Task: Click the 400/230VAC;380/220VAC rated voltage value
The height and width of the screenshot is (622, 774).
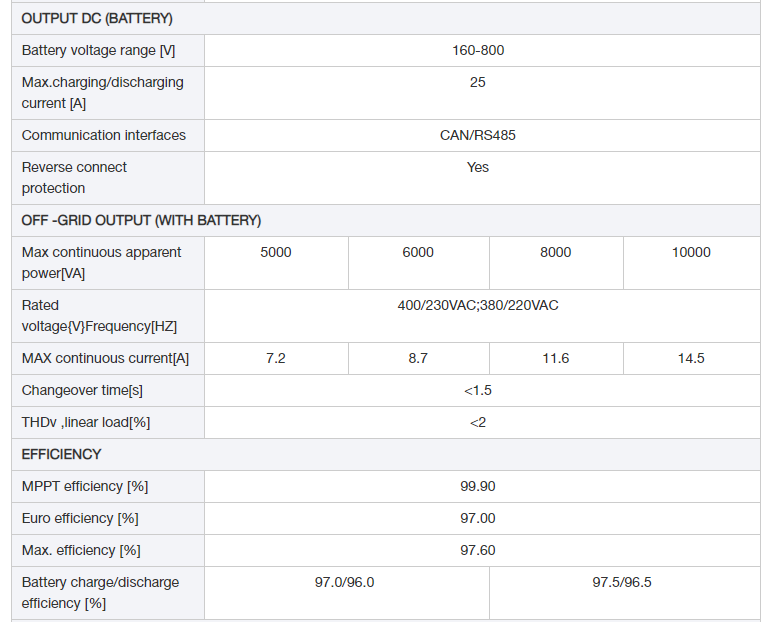Action: click(x=478, y=305)
